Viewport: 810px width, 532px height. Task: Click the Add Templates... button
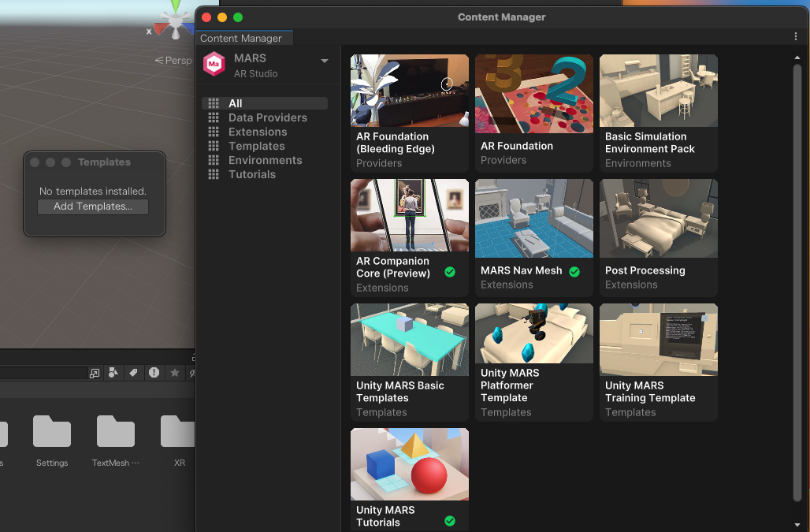pos(93,206)
